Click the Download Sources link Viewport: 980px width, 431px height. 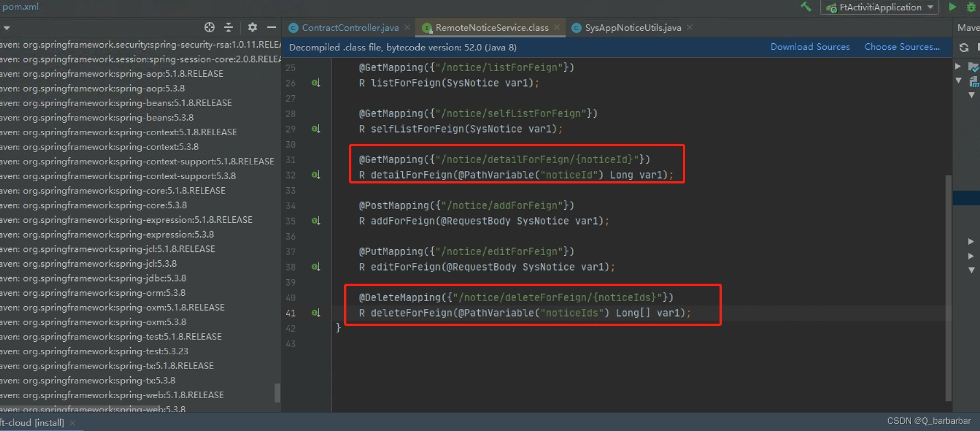coord(810,47)
